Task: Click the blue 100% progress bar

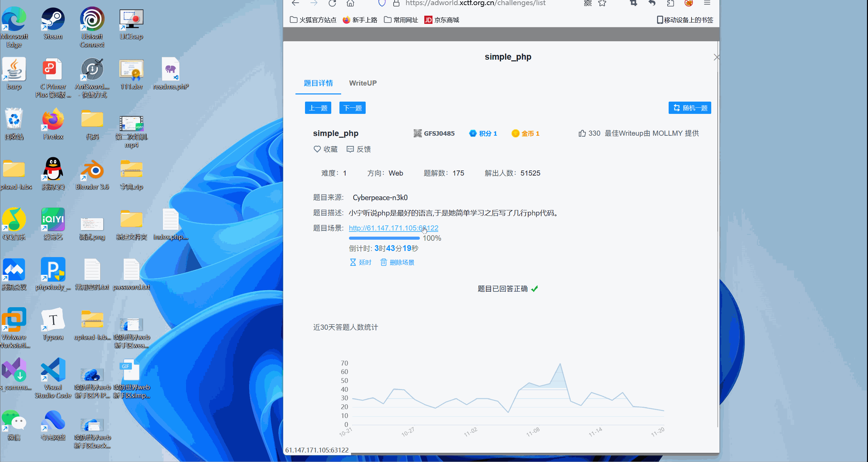Action: pos(384,238)
